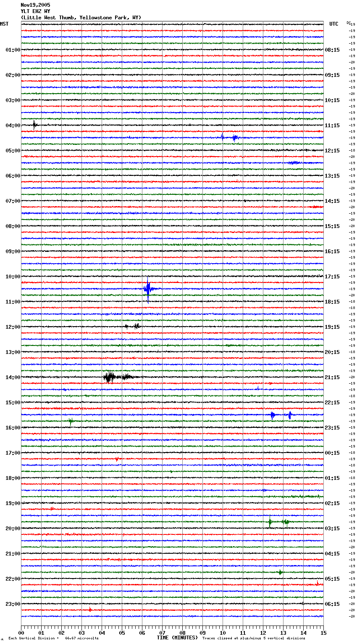This screenshot has width=357, height=644.
Task: Select the 14:00 MST row label
Action: tap(13, 377)
